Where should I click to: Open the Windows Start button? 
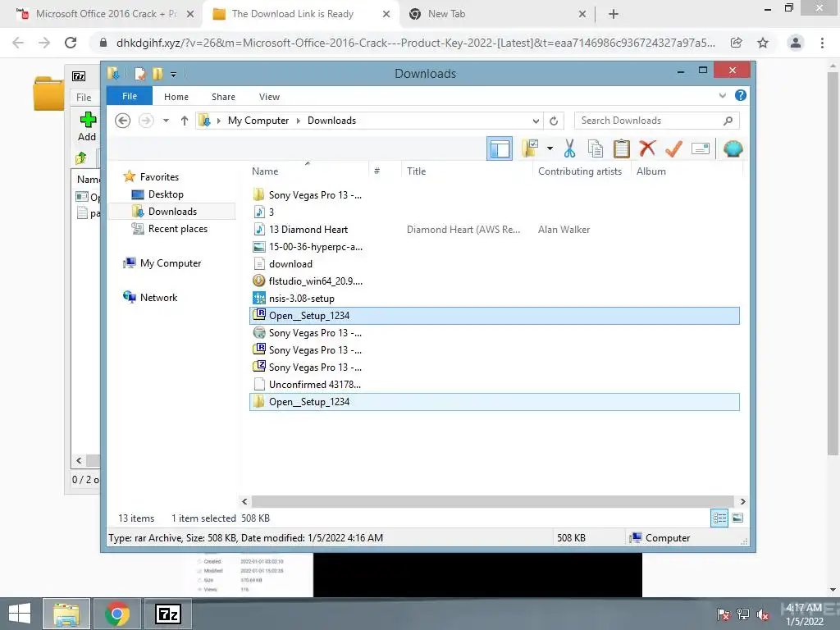click(20, 614)
